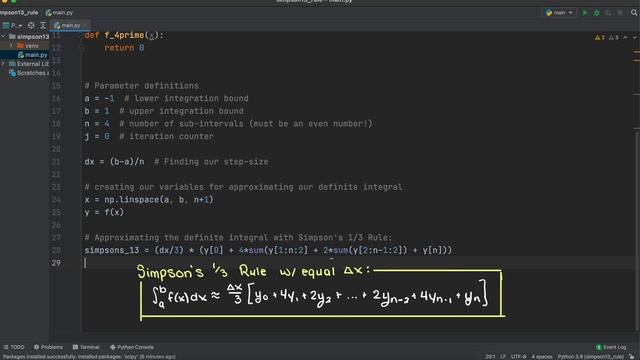The height and width of the screenshot is (360, 640).
Task: Go to next highlighted error arrow
Action: [635, 38]
